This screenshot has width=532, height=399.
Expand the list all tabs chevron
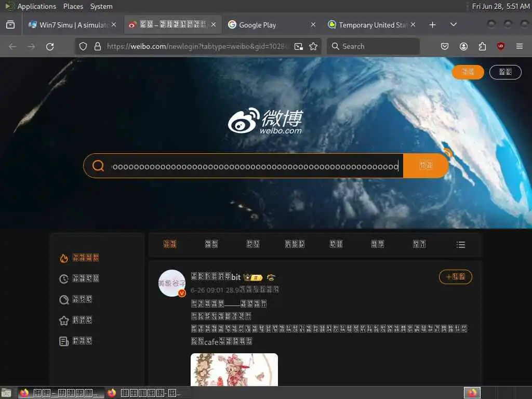pos(453,25)
